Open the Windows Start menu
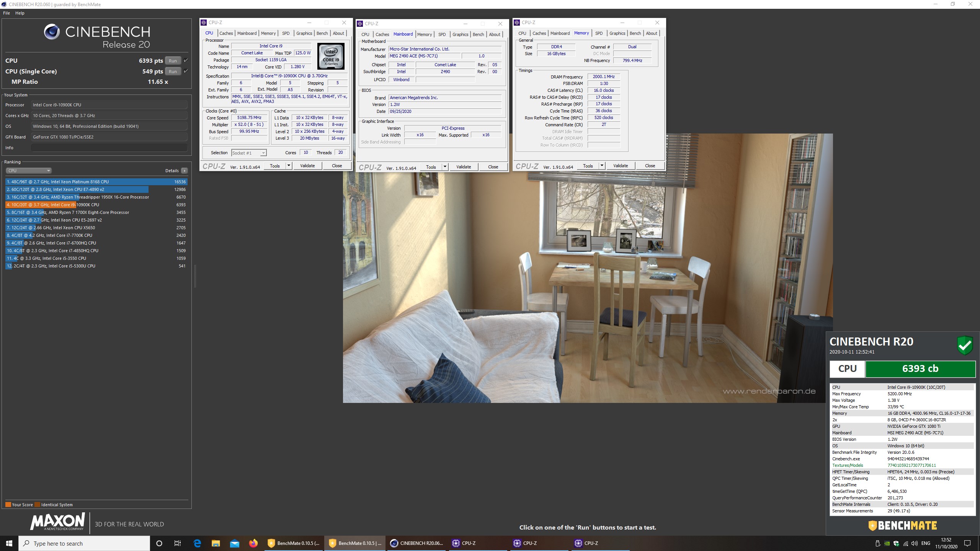The image size is (980, 551). tap(9, 543)
